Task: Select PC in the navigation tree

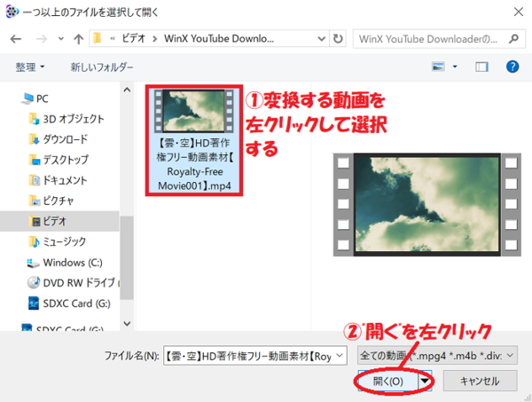Action: point(42,99)
